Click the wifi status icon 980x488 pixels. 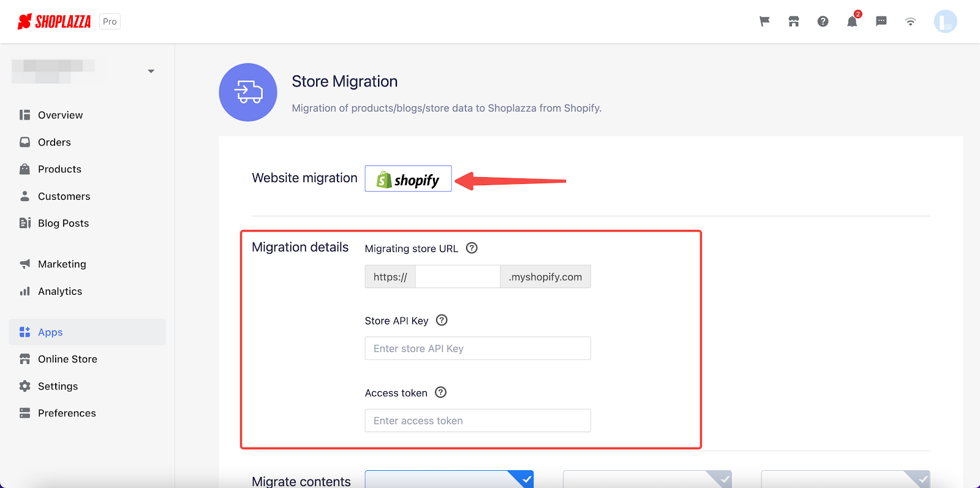click(x=911, y=21)
